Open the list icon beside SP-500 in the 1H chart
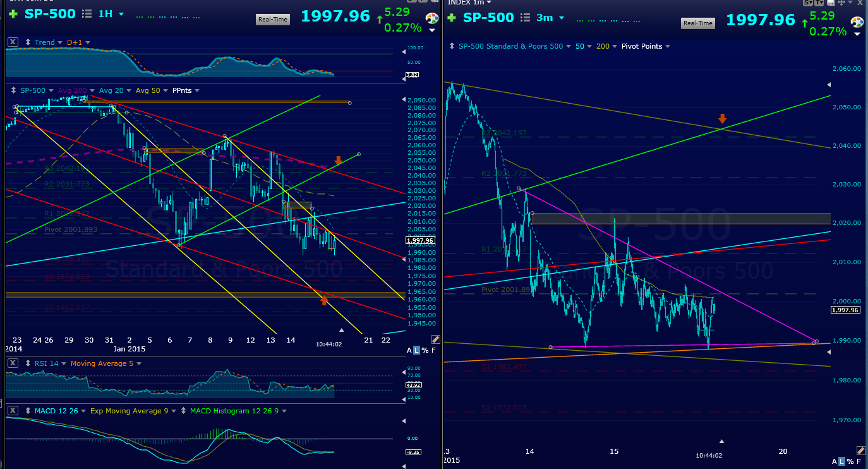 pos(88,14)
